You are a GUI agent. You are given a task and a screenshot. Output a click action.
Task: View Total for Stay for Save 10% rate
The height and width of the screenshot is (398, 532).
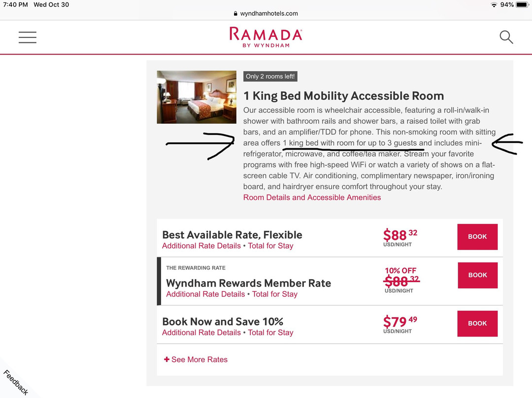[270, 332]
